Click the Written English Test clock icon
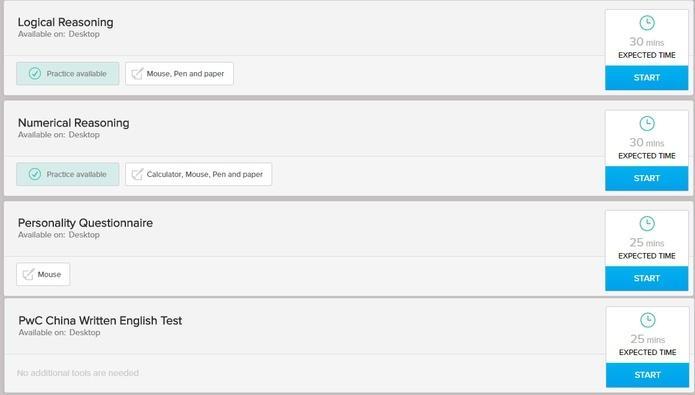The image size is (695, 395). coord(648,320)
